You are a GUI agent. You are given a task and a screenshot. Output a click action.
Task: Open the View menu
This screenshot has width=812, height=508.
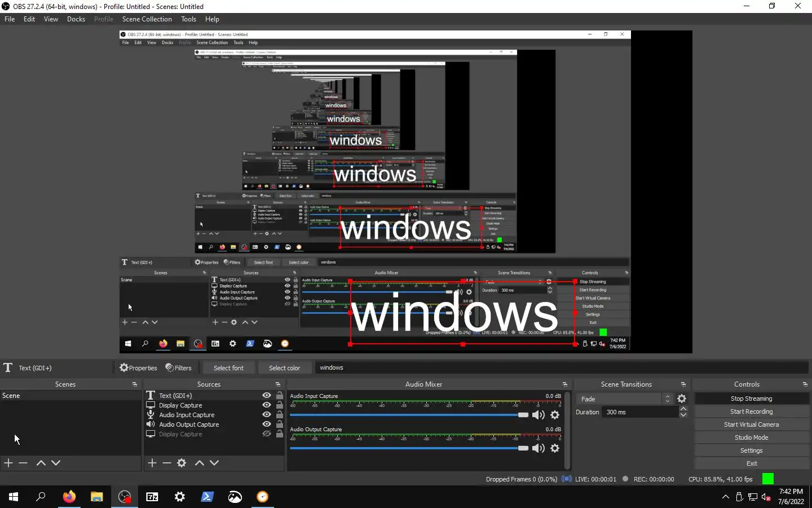pyautogui.click(x=51, y=19)
